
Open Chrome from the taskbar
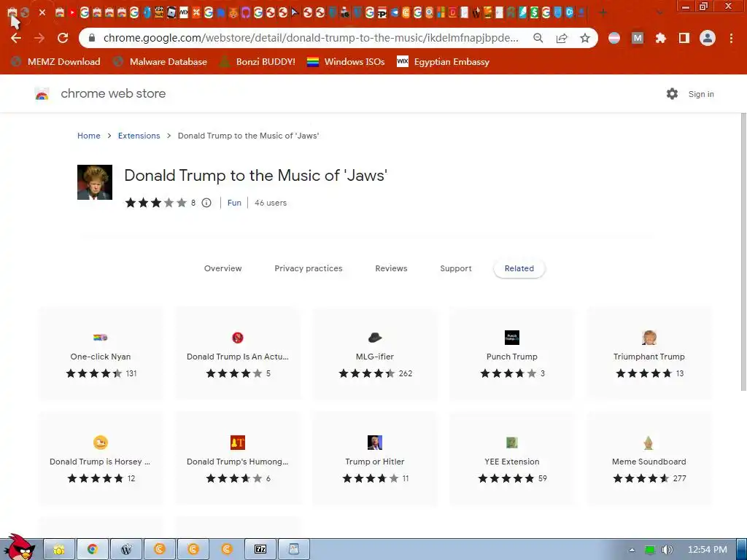93,550
